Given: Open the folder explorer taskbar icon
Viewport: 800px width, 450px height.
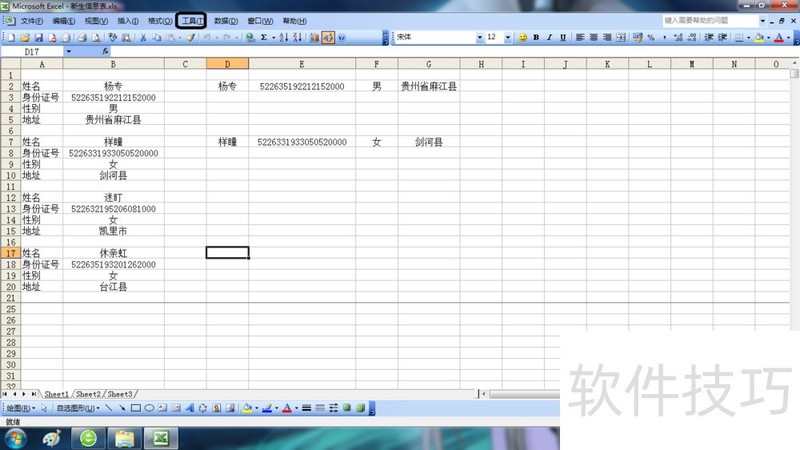Looking at the screenshot, I should (124, 438).
